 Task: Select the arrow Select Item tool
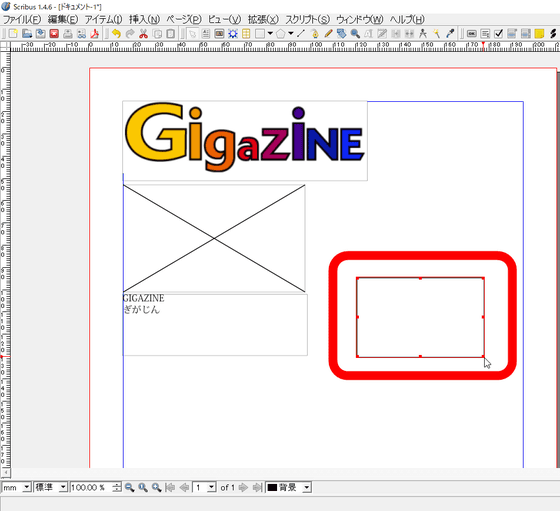[x=192, y=34]
